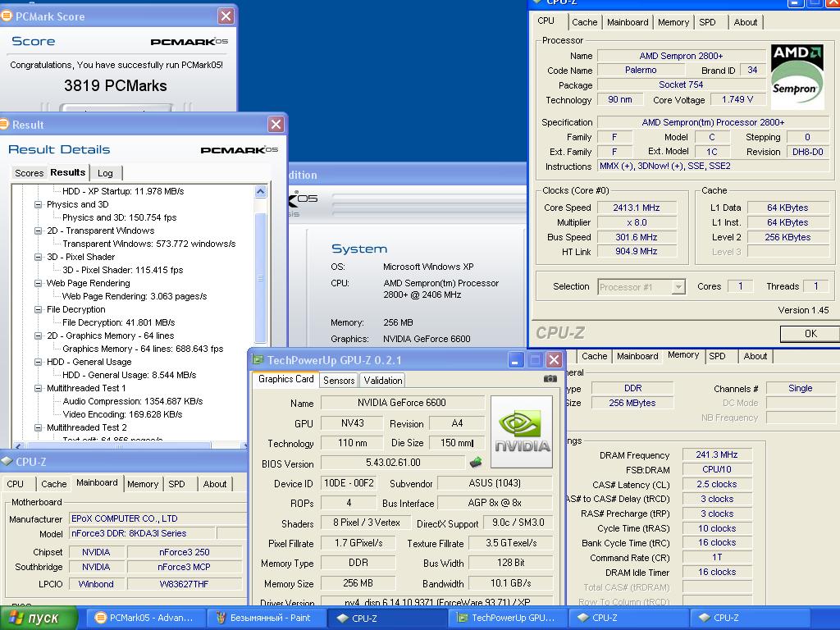Click the OK button in CPU-Z
The width and height of the screenshot is (840, 630).
pos(810,334)
